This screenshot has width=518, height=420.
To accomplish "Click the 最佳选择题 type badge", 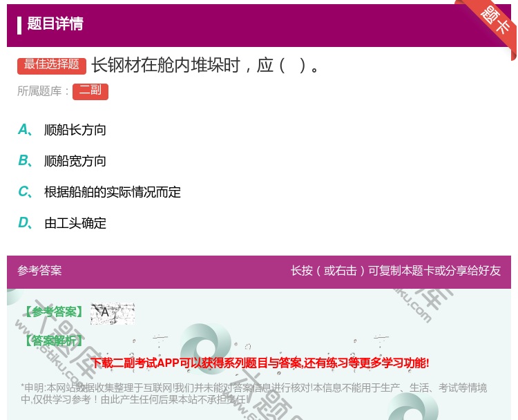I will [52, 66].
